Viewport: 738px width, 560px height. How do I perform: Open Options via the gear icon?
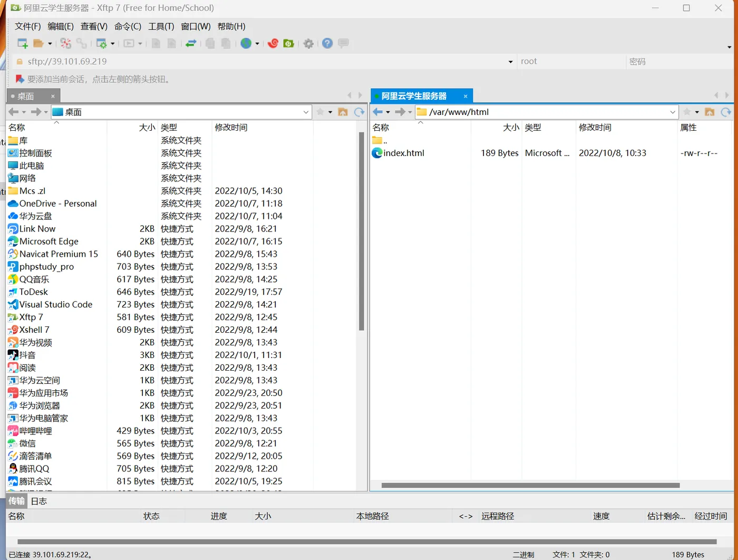click(x=308, y=43)
